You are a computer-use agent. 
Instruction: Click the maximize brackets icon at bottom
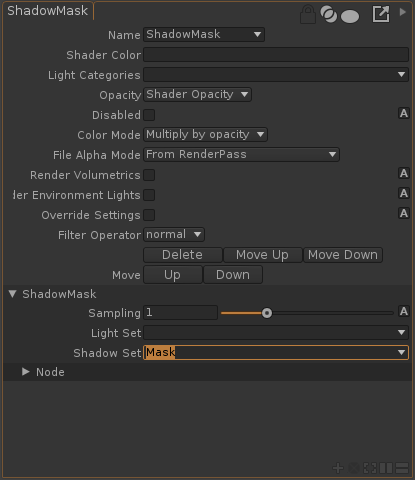point(370,468)
